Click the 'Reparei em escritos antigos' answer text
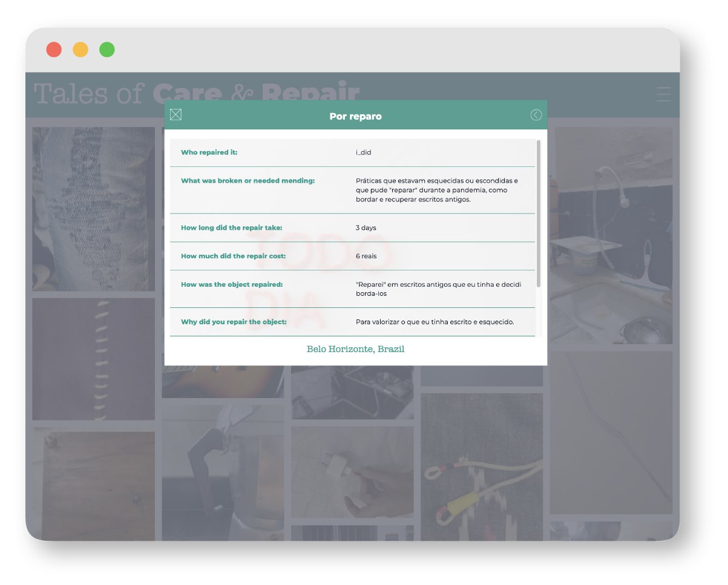The width and height of the screenshot is (728, 585). 439,289
